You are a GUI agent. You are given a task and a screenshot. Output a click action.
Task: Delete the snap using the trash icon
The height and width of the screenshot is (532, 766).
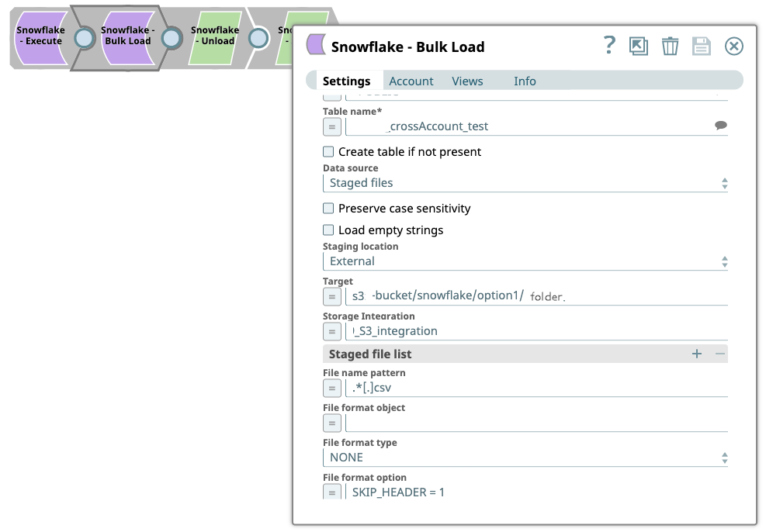coord(671,46)
